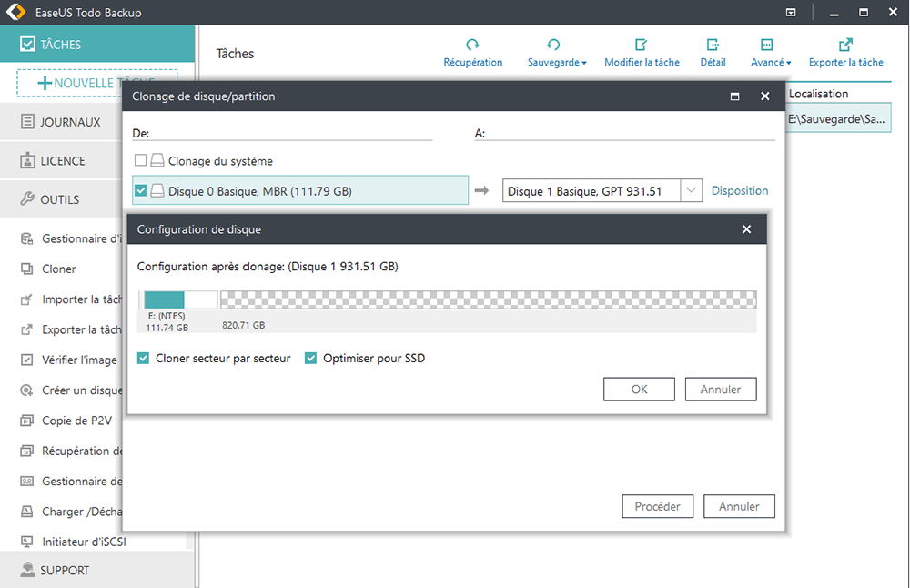Open the SUPPORT sidebar section
910x588 pixels.
pyautogui.click(x=97, y=570)
